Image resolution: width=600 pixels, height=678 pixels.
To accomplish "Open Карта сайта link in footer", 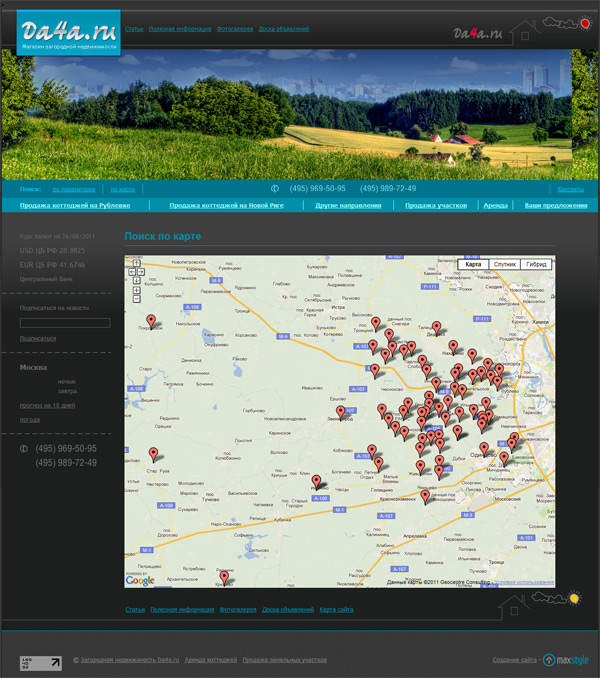I will [336, 609].
